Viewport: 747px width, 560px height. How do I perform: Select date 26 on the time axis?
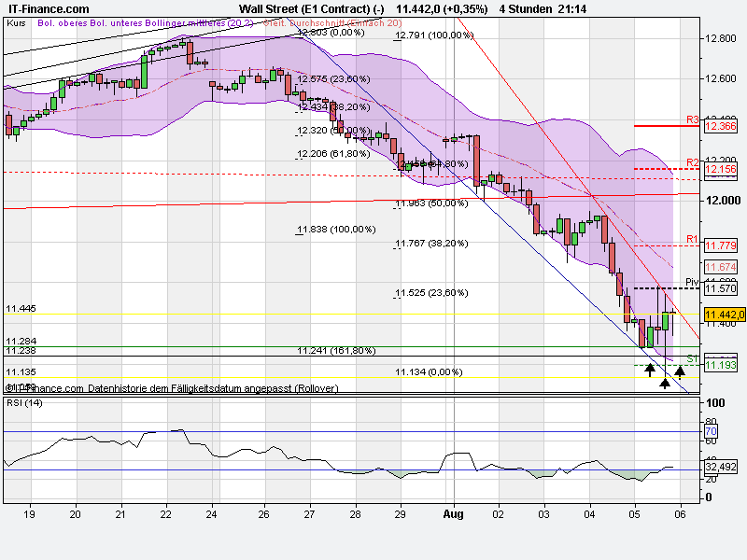(x=263, y=514)
